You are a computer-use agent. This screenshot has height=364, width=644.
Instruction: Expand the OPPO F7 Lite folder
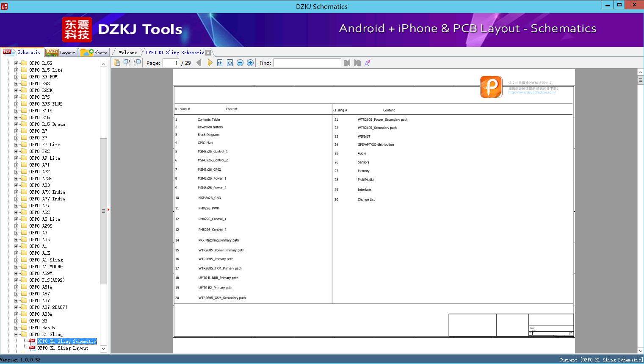[17, 144]
